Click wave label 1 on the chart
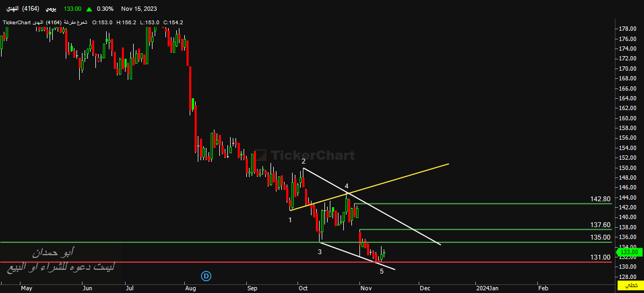Image resolution: width=644 pixels, height=293 pixels. (290, 220)
